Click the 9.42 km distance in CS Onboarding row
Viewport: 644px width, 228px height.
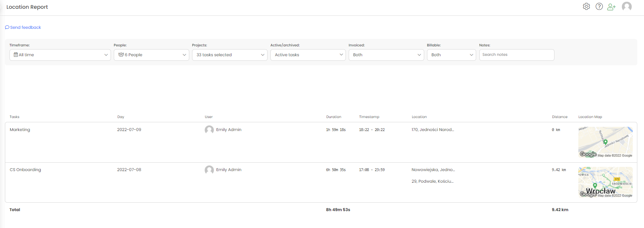point(559,170)
